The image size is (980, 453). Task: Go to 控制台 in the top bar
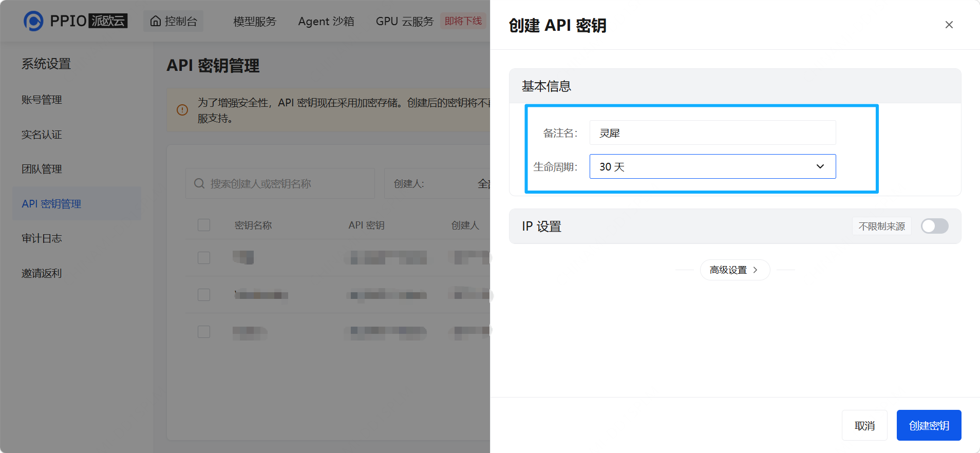coord(174,21)
